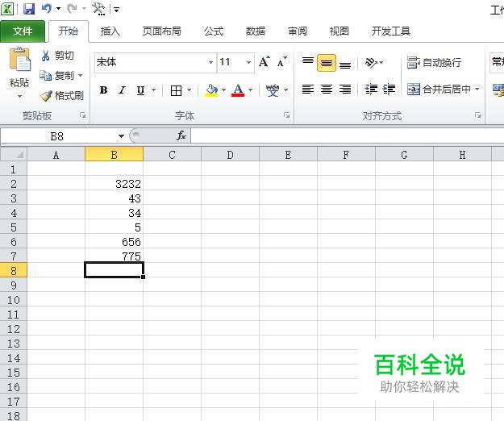Toggle Align Text Left
Screen dimensions: 504x421
(308, 89)
